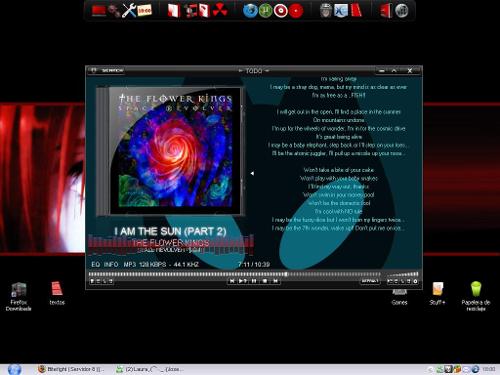Viewport: 500px width, 375px height.
Task: Open the EQ panel
Action: (95, 264)
